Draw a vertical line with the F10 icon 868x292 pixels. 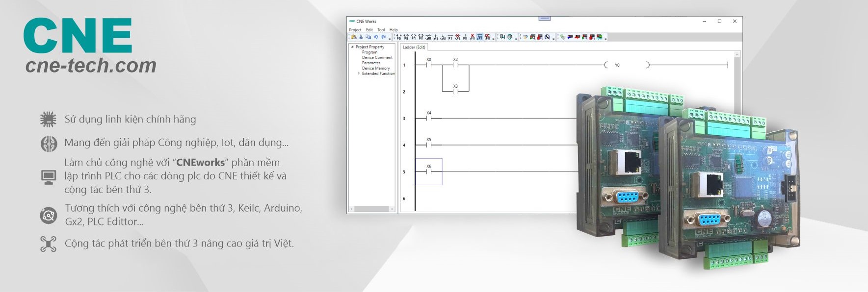pyautogui.click(x=465, y=37)
